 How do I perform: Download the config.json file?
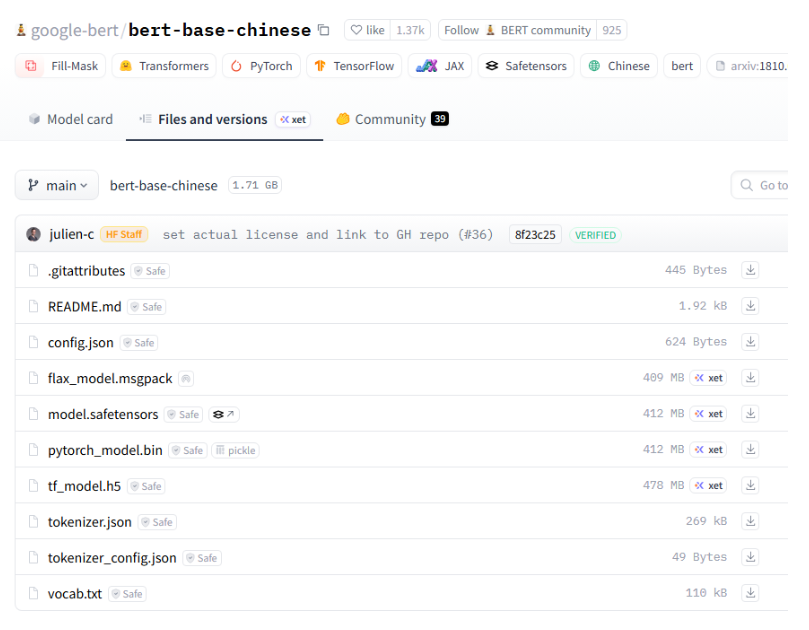pos(750,342)
